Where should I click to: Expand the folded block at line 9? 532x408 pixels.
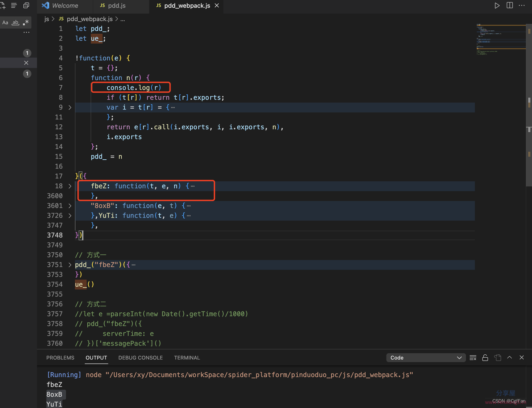click(x=70, y=108)
